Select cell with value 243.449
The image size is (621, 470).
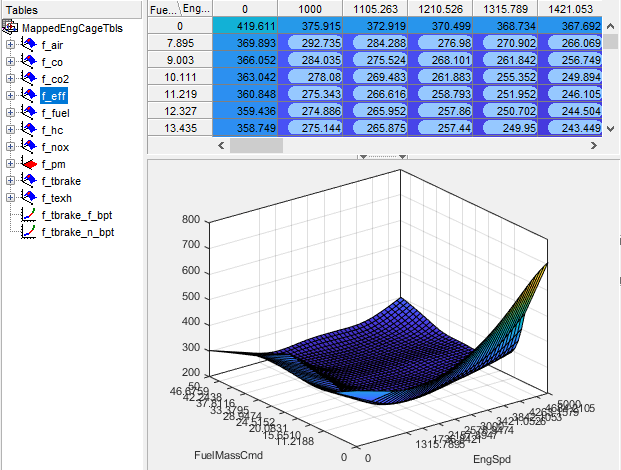[570, 128]
